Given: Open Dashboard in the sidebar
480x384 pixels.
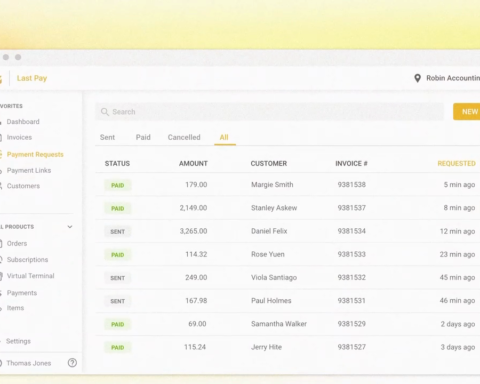Looking at the screenshot, I should click(23, 122).
